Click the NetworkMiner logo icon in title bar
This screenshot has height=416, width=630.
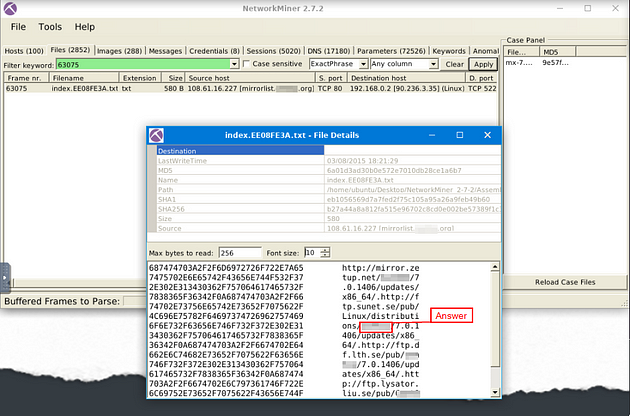[10, 8]
